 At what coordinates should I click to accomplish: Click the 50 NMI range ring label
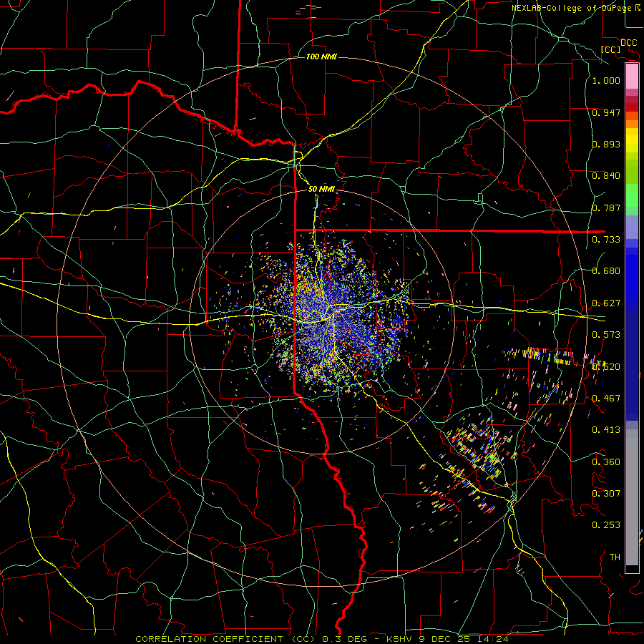321,190
